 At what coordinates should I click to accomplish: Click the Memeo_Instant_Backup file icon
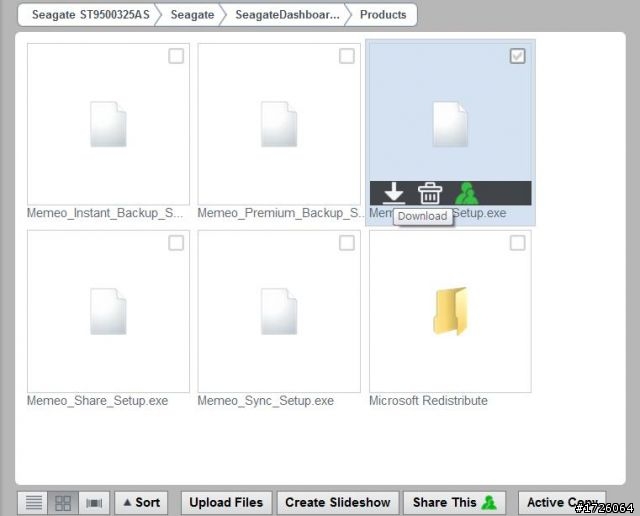108,124
